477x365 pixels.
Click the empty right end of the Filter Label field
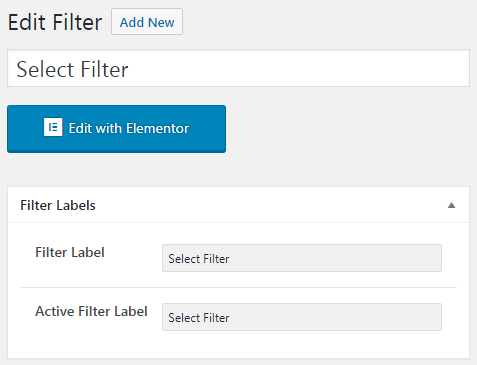click(335, 258)
